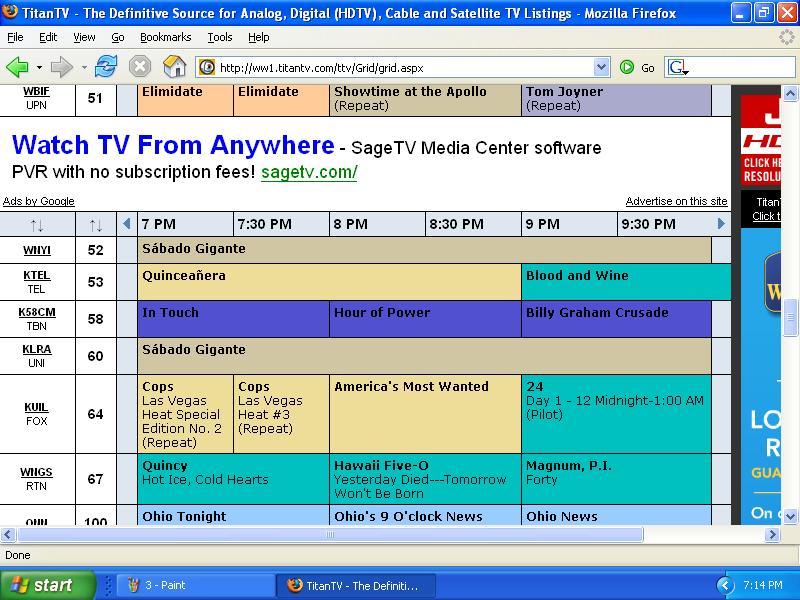Viewport: 800px width, 600px height.
Task: Open the sagetv.com link
Action: pos(309,172)
